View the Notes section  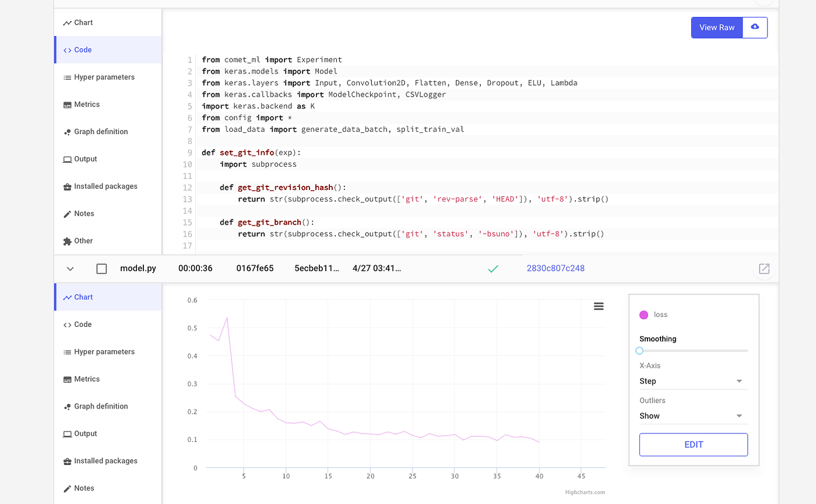tap(83, 213)
